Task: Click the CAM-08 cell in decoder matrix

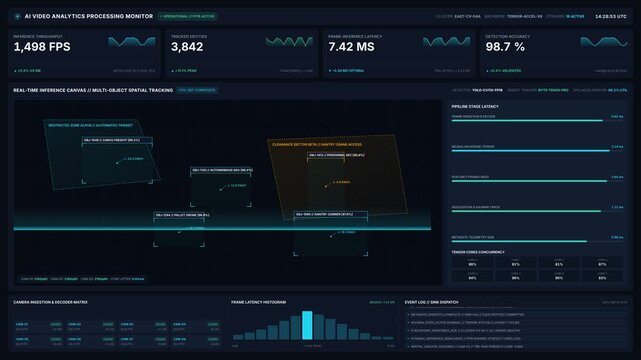Action: pos(196,342)
